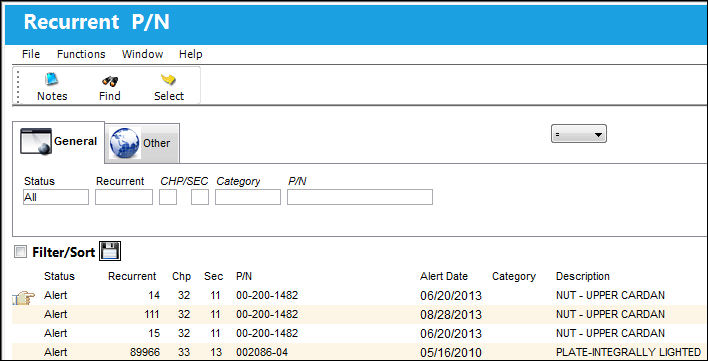Open the Functions menu
Viewport: 708px width, 361px height.
coord(81,54)
